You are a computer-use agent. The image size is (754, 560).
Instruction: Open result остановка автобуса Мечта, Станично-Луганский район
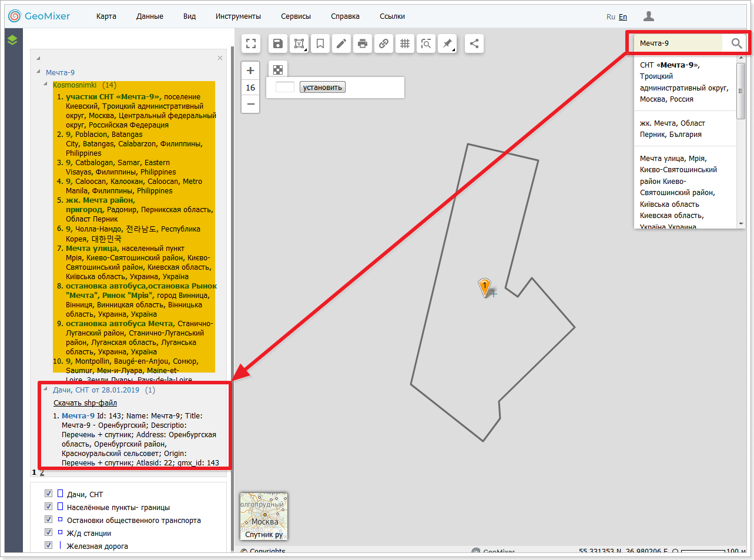(119, 324)
